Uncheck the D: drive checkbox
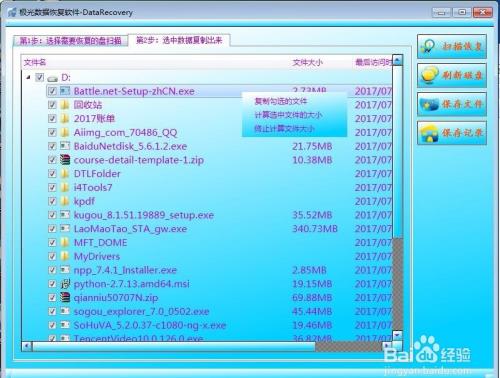This screenshot has height=378, width=500. coord(40,77)
